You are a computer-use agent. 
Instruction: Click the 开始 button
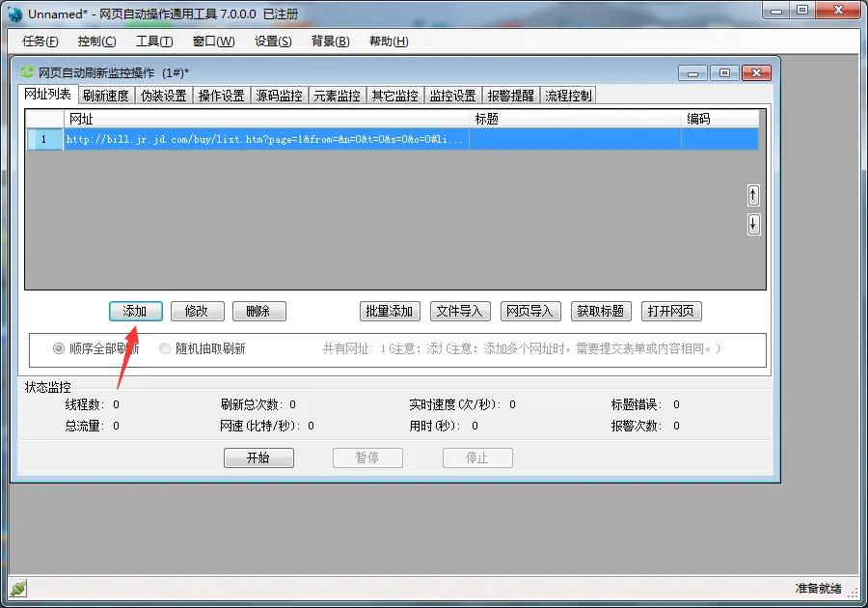click(258, 458)
